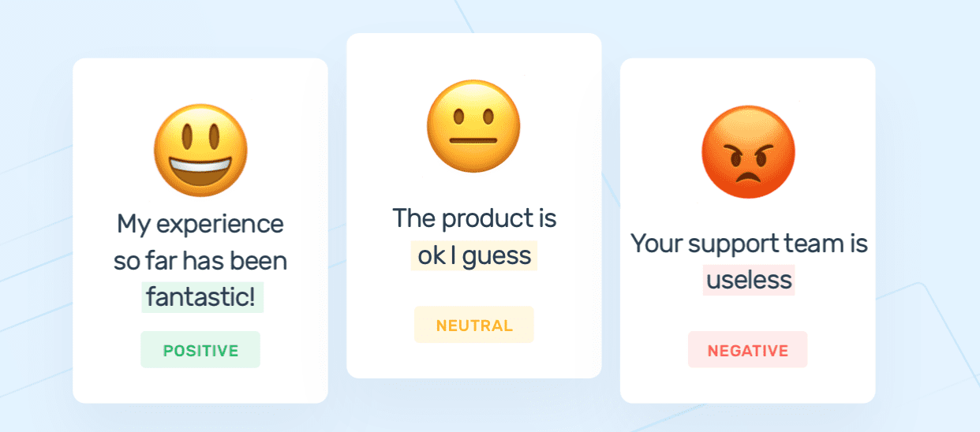The width and height of the screenshot is (980, 432).
Task: Click the word "Your" in the negative card
Action: coord(657,244)
